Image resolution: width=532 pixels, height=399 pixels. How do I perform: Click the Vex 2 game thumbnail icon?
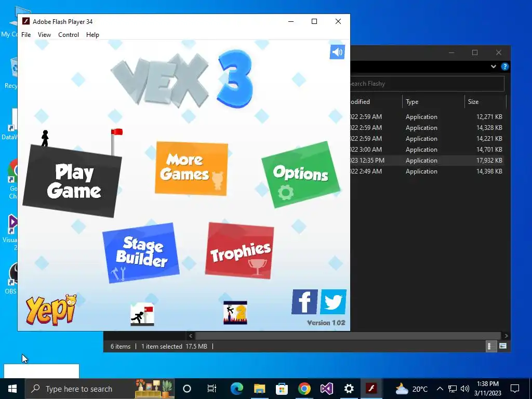(235, 312)
